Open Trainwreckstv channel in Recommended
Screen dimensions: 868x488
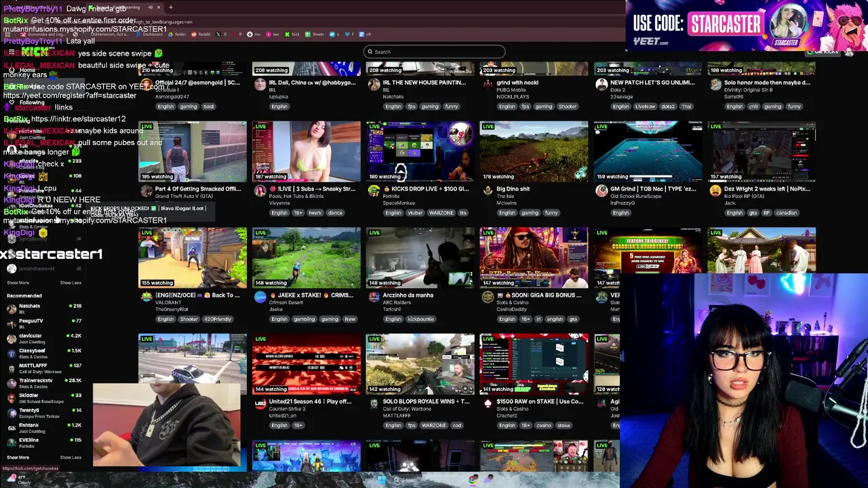[x=44, y=383]
